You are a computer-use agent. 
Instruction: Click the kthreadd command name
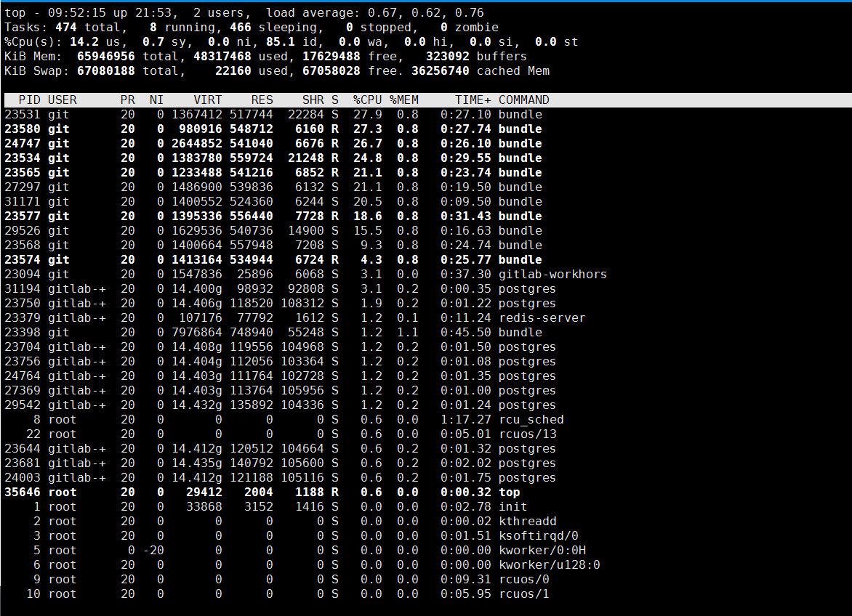(528, 522)
